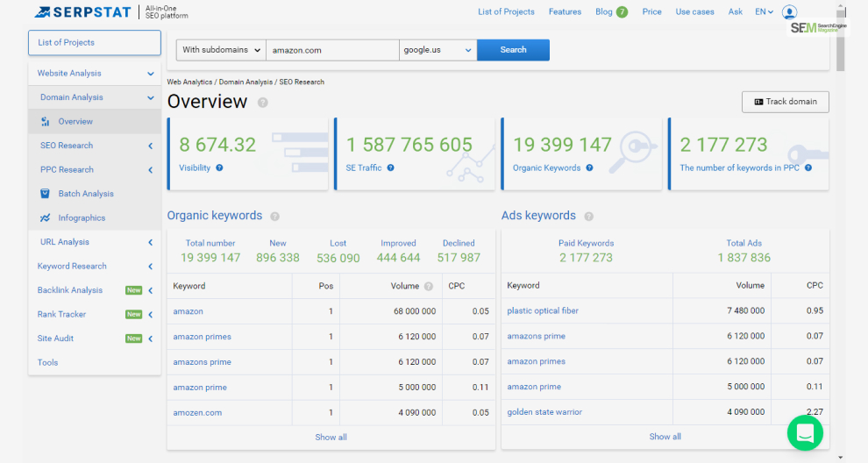The width and height of the screenshot is (868, 463).
Task: Click the Domain Analysis breadcrumb link
Action: click(x=245, y=82)
